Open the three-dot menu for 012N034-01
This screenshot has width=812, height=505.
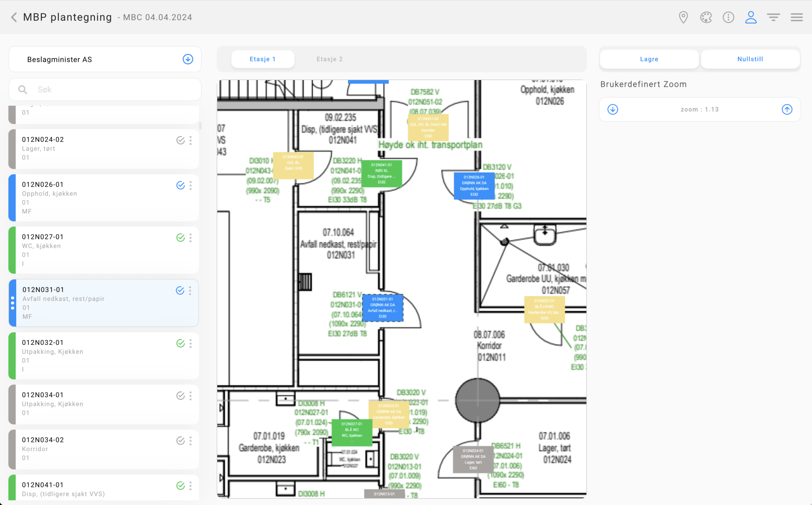click(x=191, y=396)
